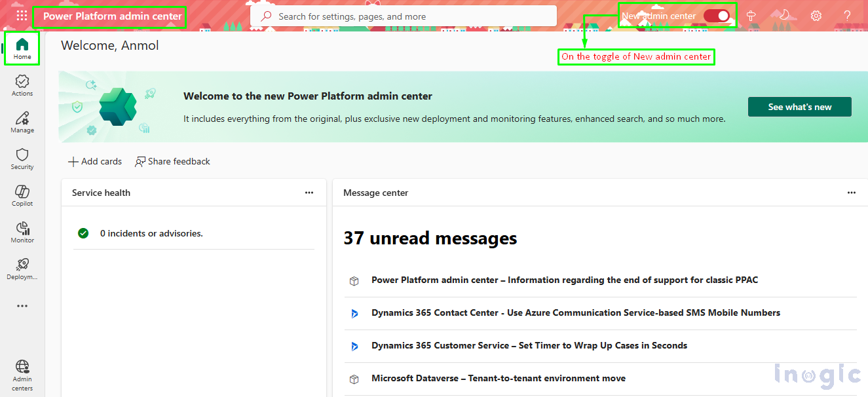This screenshot has height=397, width=868.
Task: Open the app launcher waffle menu
Action: 22,16
